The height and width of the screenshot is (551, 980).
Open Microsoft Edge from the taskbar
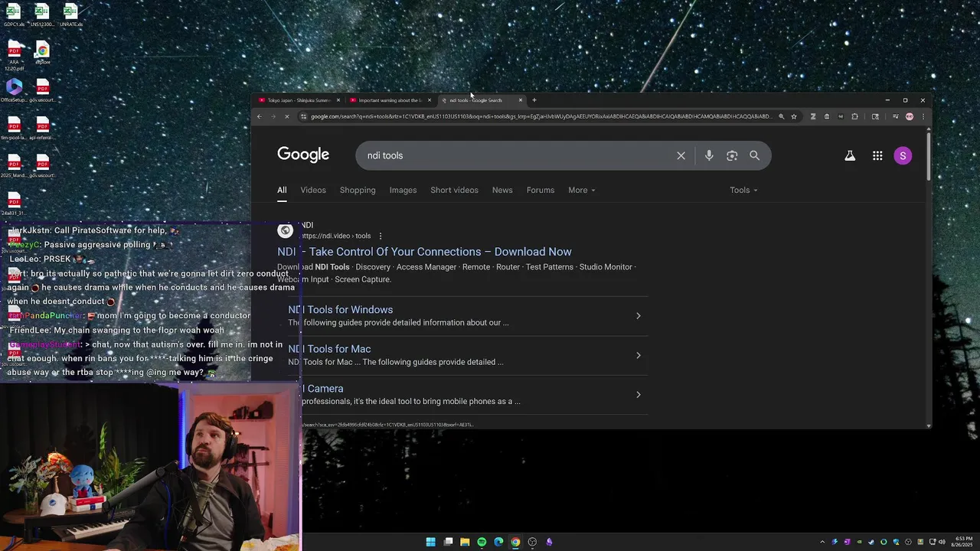tap(498, 542)
